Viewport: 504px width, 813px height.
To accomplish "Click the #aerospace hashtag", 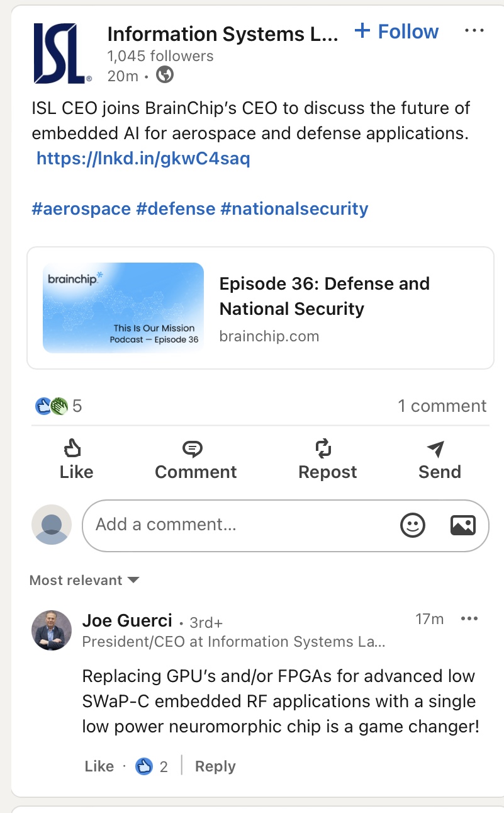I will pos(81,208).
